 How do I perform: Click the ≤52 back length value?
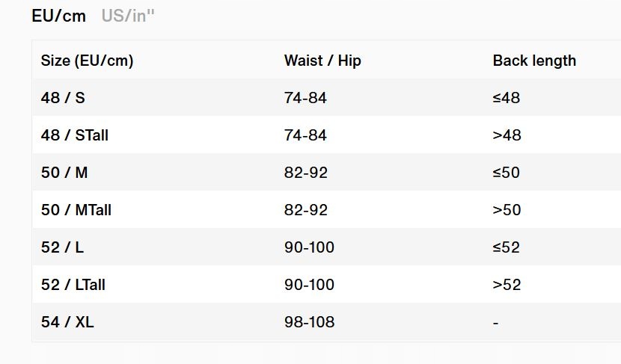click(507, 247)
